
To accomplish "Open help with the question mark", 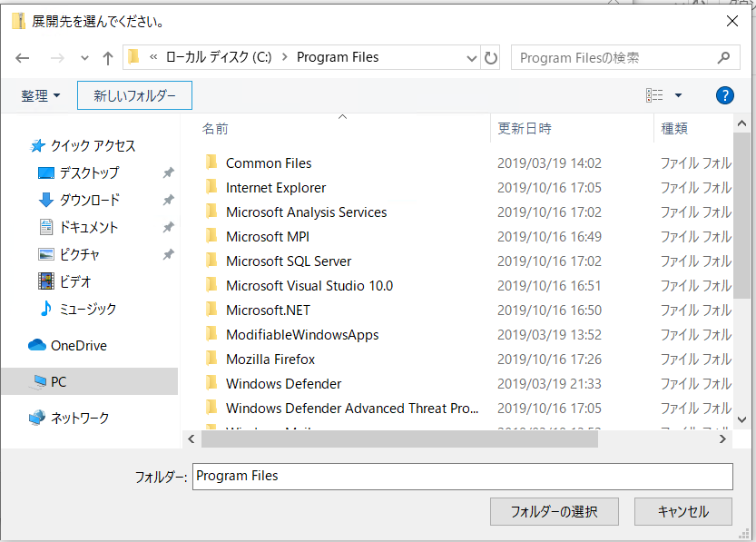I will (x=724, y=95).
